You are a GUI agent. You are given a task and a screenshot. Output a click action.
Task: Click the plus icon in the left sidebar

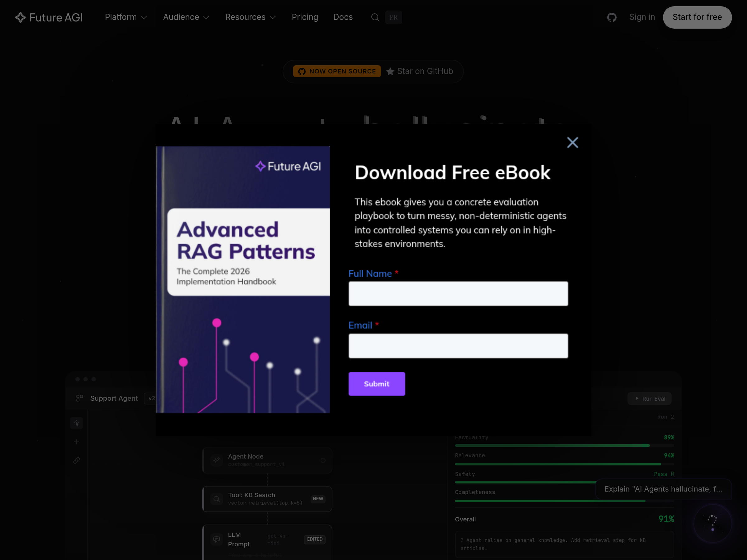[77, 442]
